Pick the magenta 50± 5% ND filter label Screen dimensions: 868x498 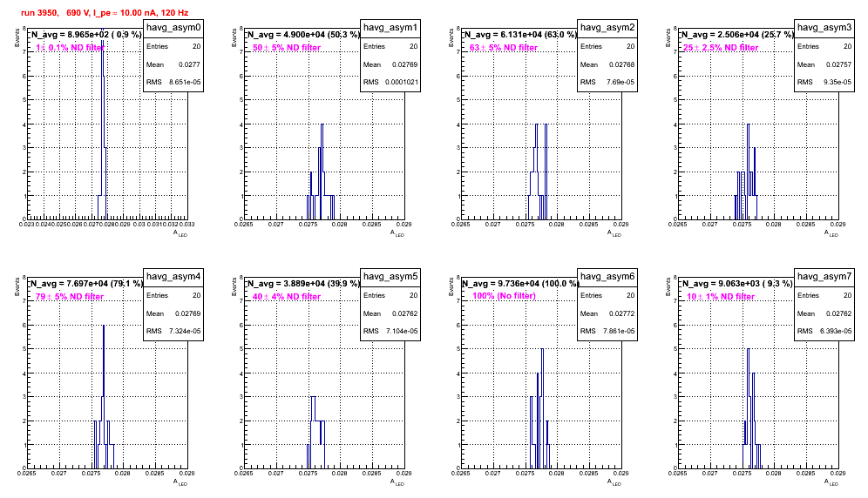point(287,48)
